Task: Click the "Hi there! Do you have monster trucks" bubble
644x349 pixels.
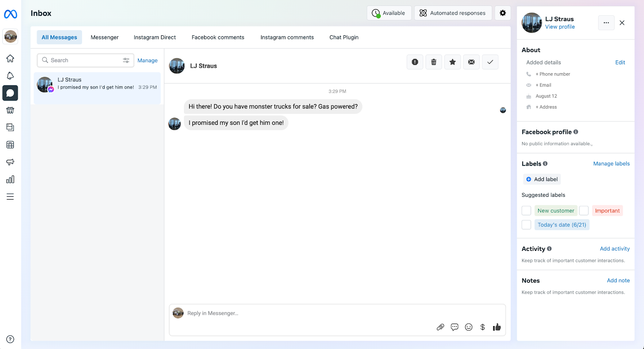Action: click(x=273, y=107)
